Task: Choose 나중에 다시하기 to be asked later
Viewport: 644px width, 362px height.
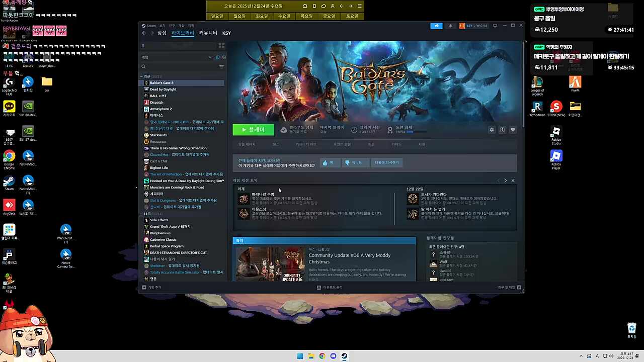Action: tap(386, 162)
